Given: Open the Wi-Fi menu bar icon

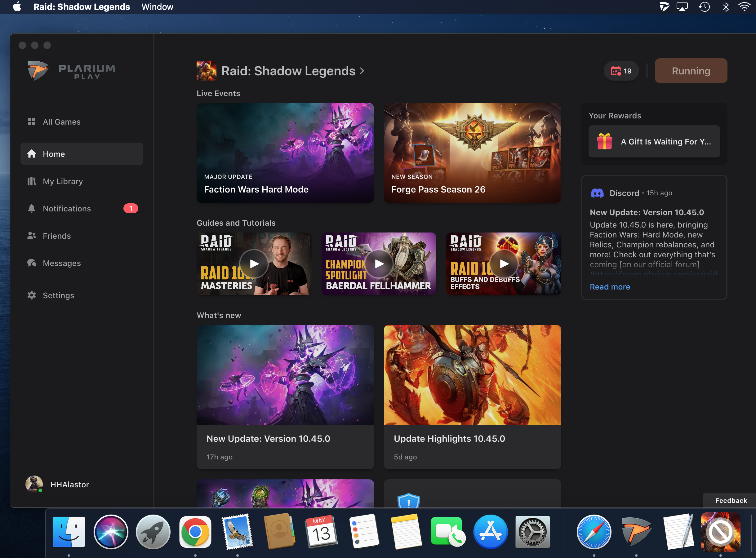Looking at the screenshot, I should 744,7.
